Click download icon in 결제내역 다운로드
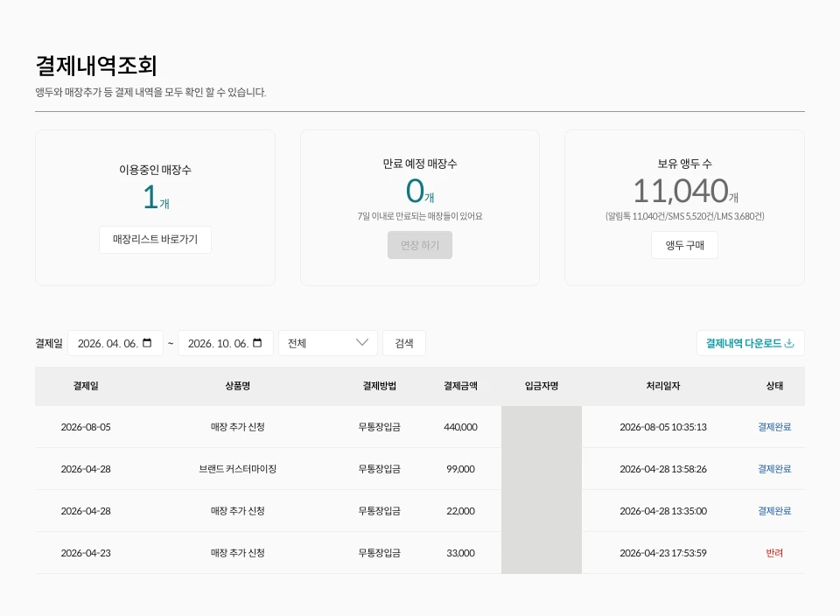This screenshot has height=616, width=840. [789, 343]
